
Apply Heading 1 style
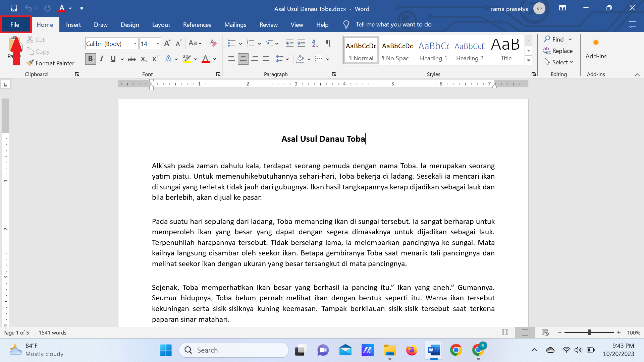click(x=434, y=50)
